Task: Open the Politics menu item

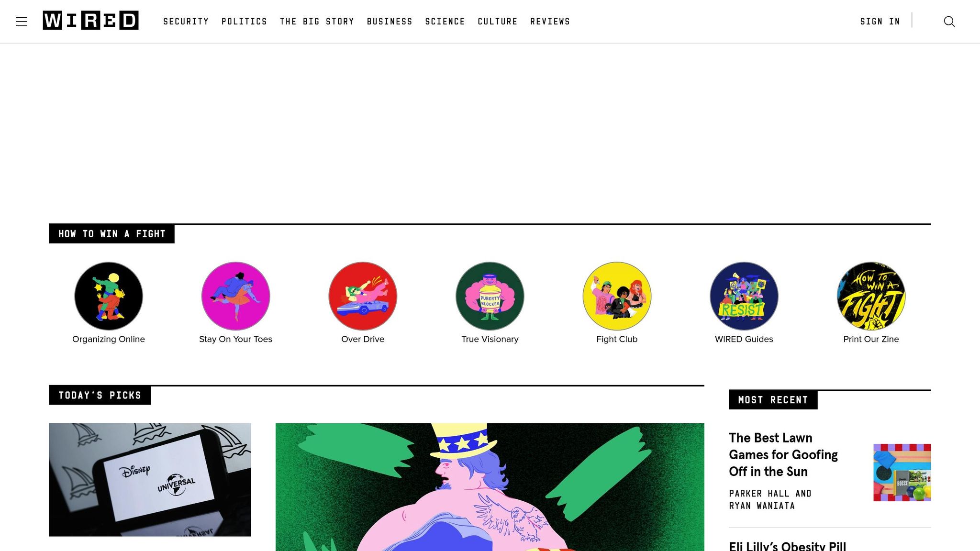Action: [x=245, y=22]
